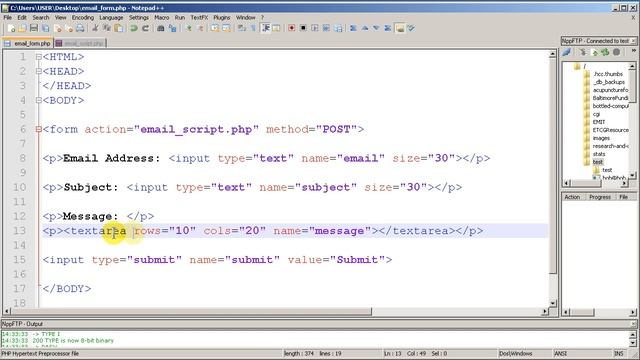Select the _db_backups folder

(x=608, y=82)
